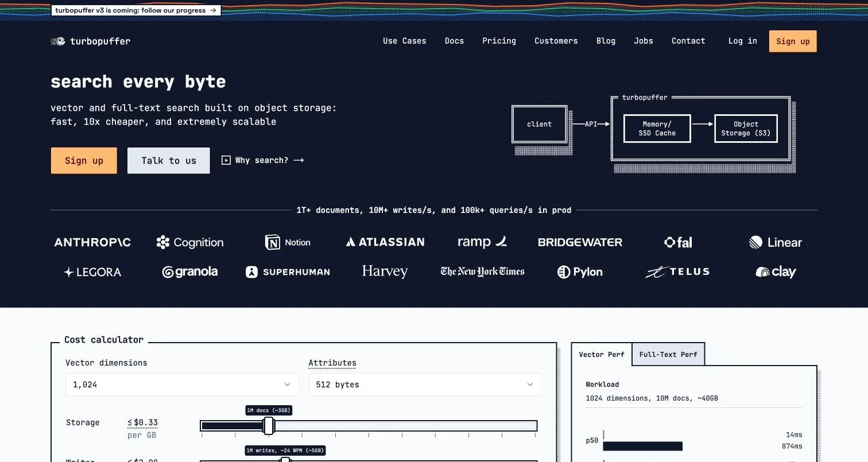868x462 pixels.
Task: Open the Vector dimensions dropdown showing 1,024
Action: tap(182, 385)
